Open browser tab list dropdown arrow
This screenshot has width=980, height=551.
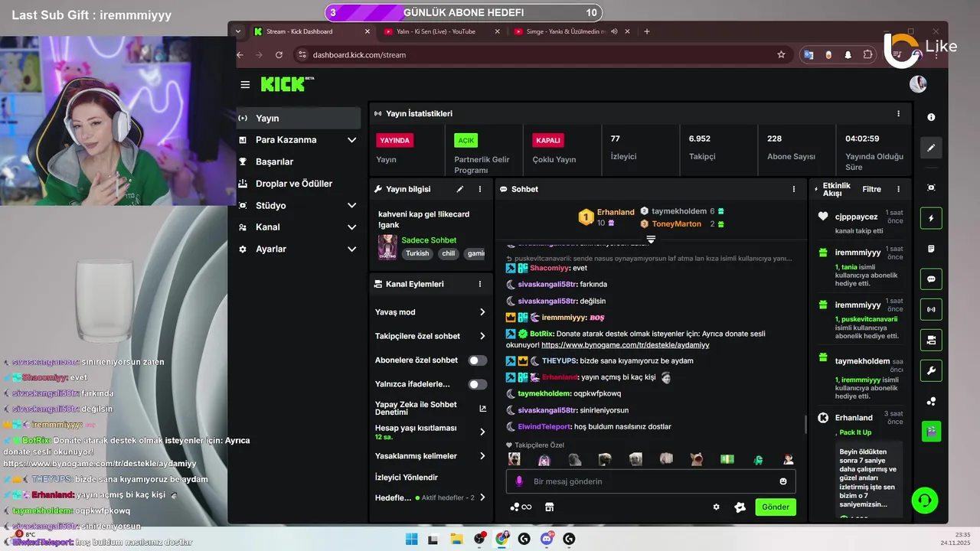(238, 31)
